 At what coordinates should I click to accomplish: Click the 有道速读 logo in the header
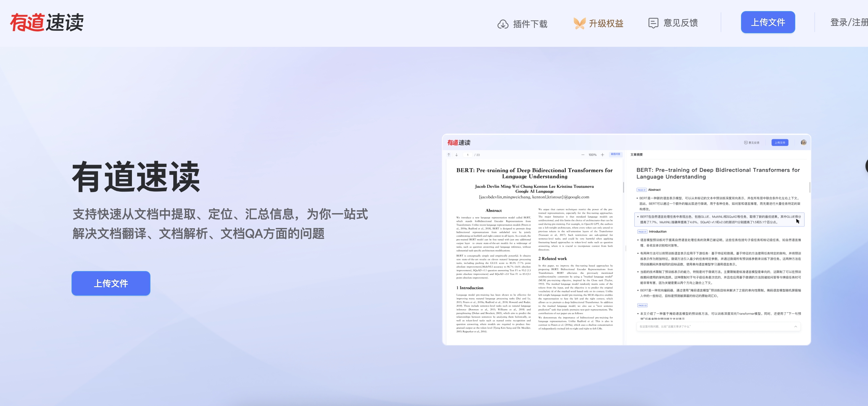click(x=47, y=22)
